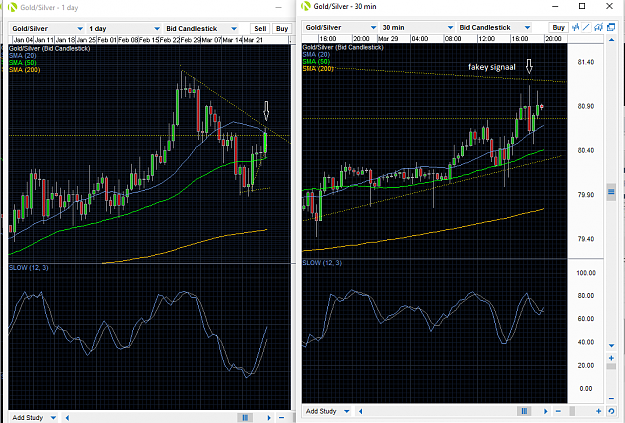Click the 'fakey signaal' annotation text
Viewport: 625px width, 423px height.
click(491, 67)
